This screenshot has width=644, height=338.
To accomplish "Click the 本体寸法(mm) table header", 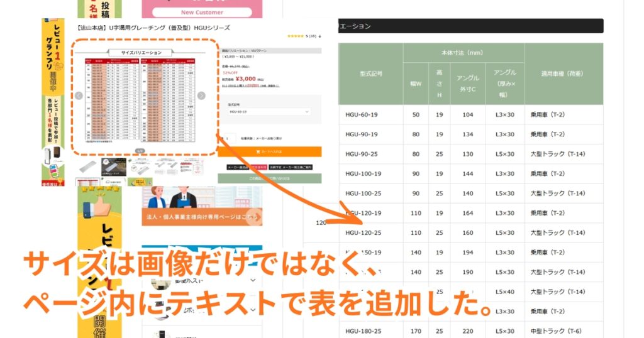I will (x=464, y=53).
